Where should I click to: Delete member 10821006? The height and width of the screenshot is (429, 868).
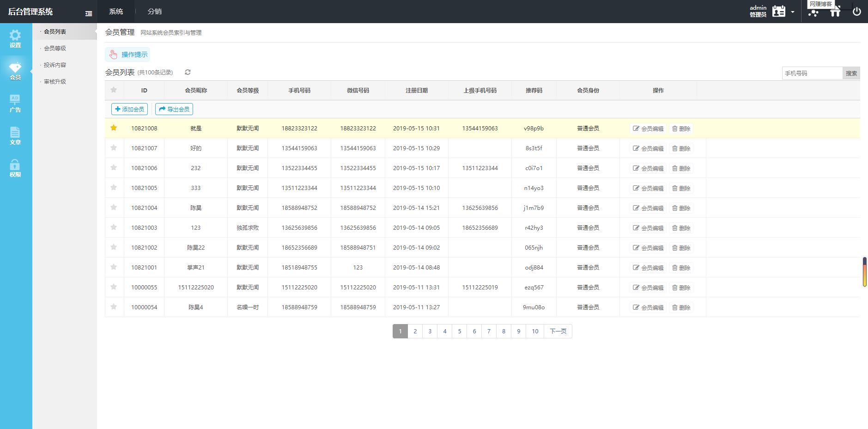pos(681,168)
